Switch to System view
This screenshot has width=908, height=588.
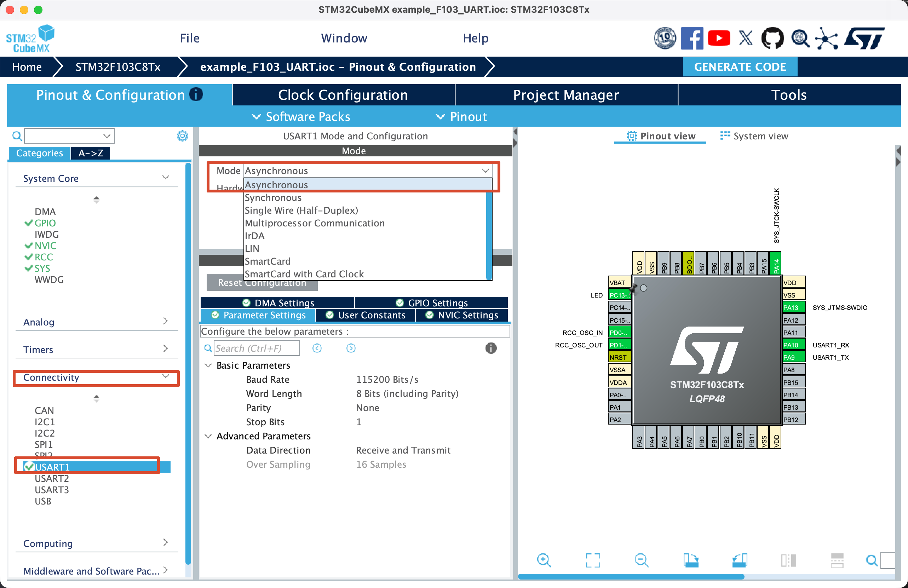pos(754,136)
